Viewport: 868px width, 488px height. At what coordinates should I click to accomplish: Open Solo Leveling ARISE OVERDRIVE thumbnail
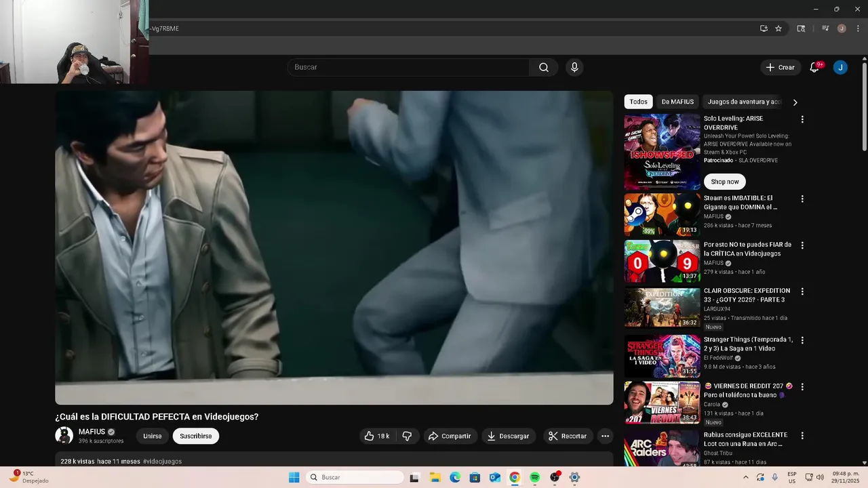[x=662, y=152]
